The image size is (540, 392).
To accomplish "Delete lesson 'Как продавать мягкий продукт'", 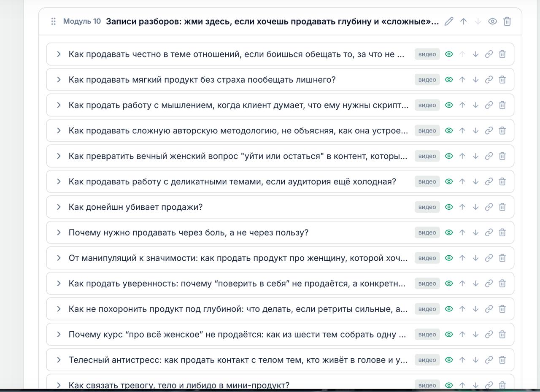I will (x=502, y=80).
